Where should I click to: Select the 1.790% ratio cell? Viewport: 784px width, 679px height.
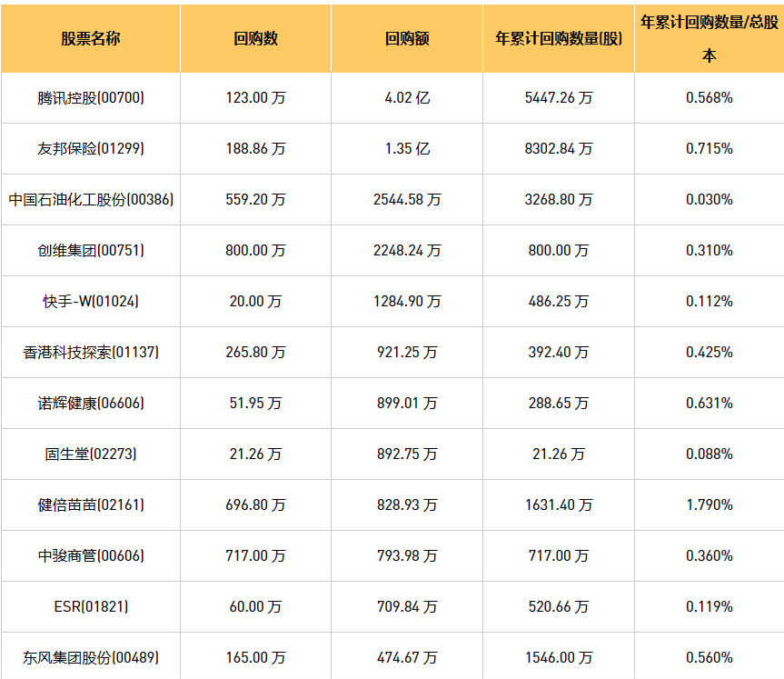coord(709,504)
